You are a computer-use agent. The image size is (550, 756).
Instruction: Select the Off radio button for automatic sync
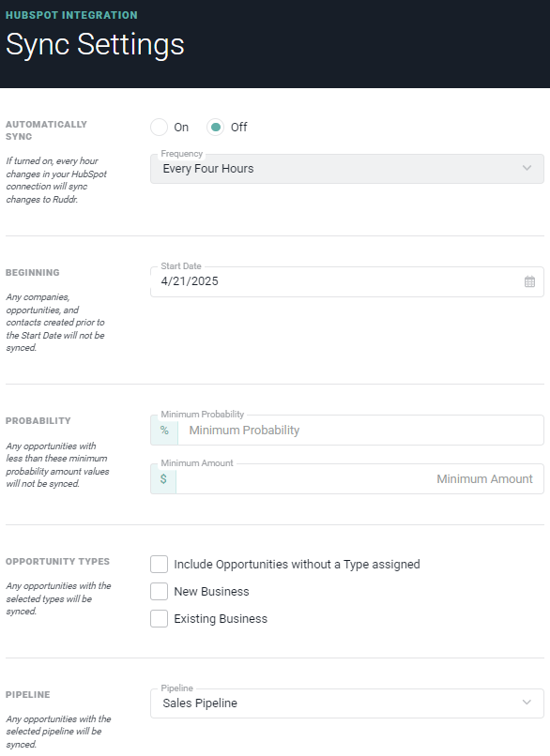click(x=215, y=128)
